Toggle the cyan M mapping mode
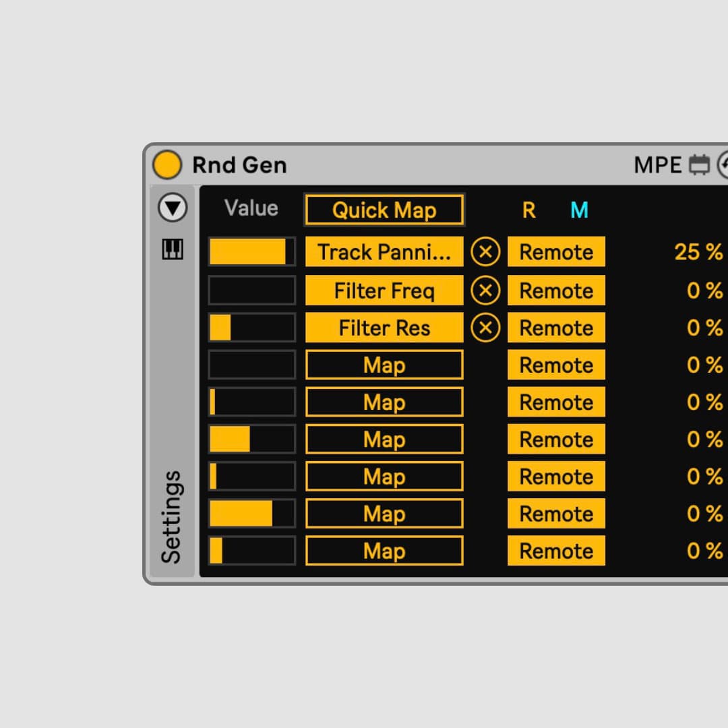This screenshot has height=728, width=728. [x=578, y=210]
